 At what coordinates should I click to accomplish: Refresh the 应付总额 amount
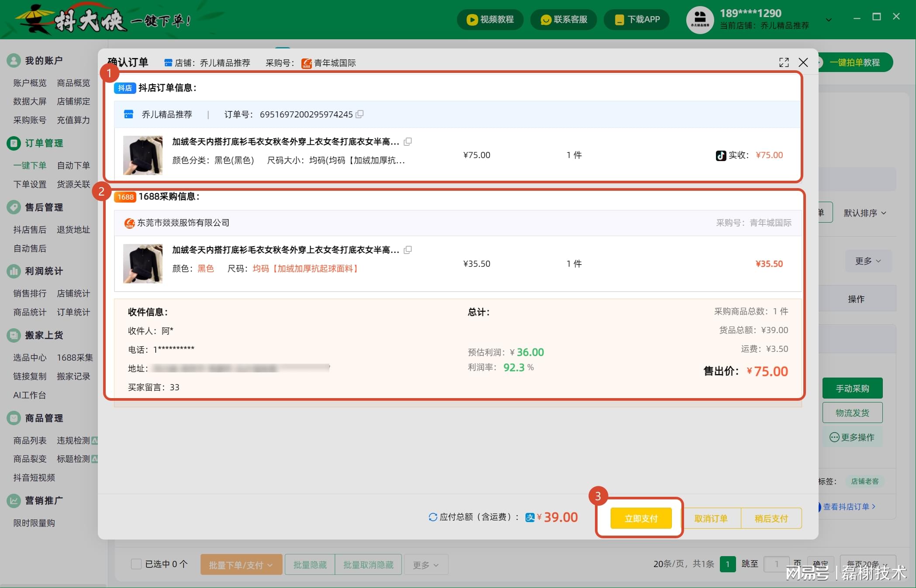(x=433, y=517)
